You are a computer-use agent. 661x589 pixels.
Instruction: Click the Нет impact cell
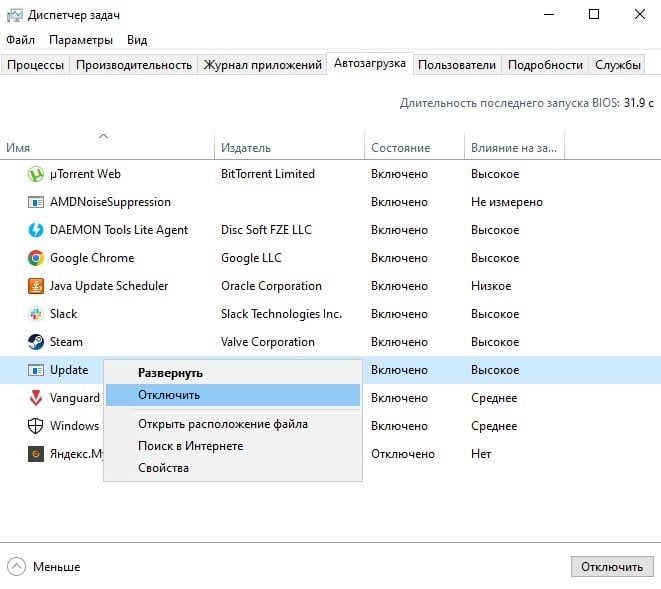[x=481, y=454]
